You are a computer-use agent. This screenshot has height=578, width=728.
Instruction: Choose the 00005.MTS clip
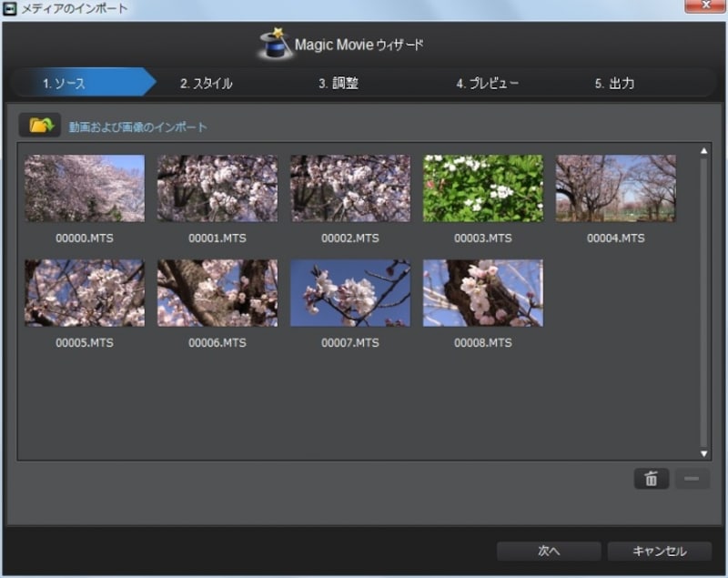85,293
